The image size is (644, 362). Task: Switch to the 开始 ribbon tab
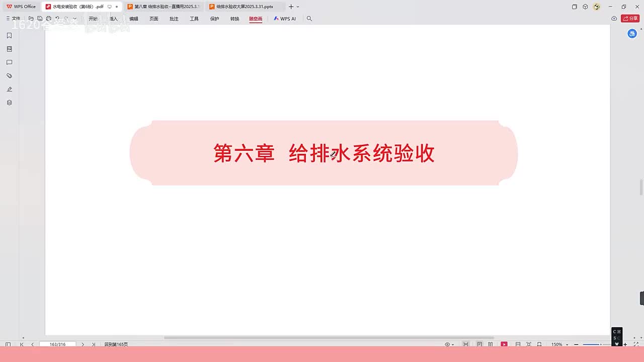click(93, 19)
